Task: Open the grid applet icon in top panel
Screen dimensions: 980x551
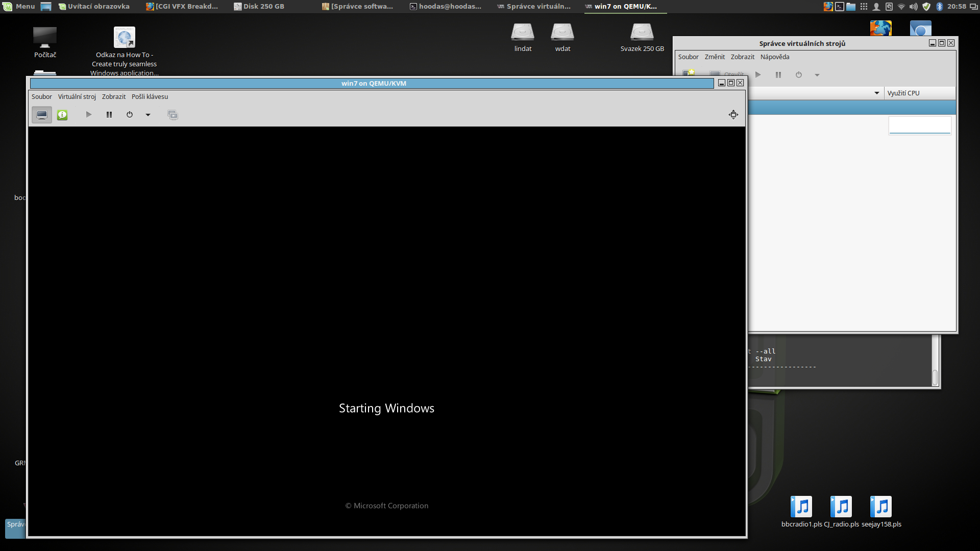Action: 864,7
